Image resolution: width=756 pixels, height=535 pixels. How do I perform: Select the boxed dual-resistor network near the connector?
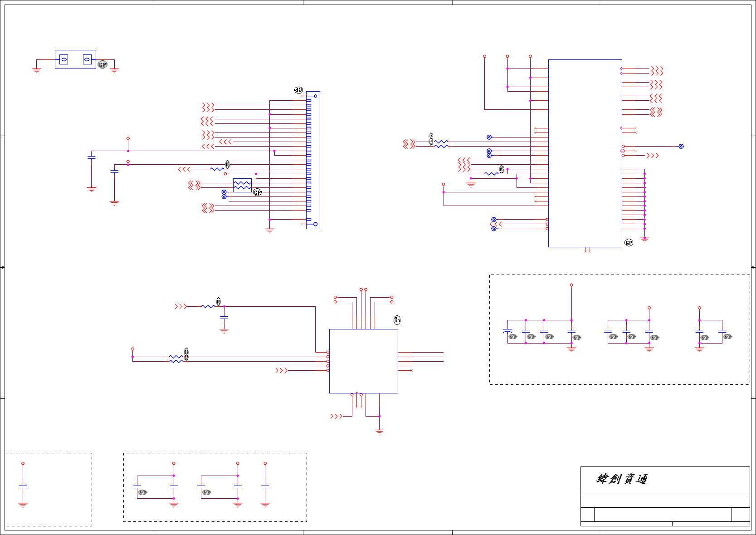coord(242,185)
